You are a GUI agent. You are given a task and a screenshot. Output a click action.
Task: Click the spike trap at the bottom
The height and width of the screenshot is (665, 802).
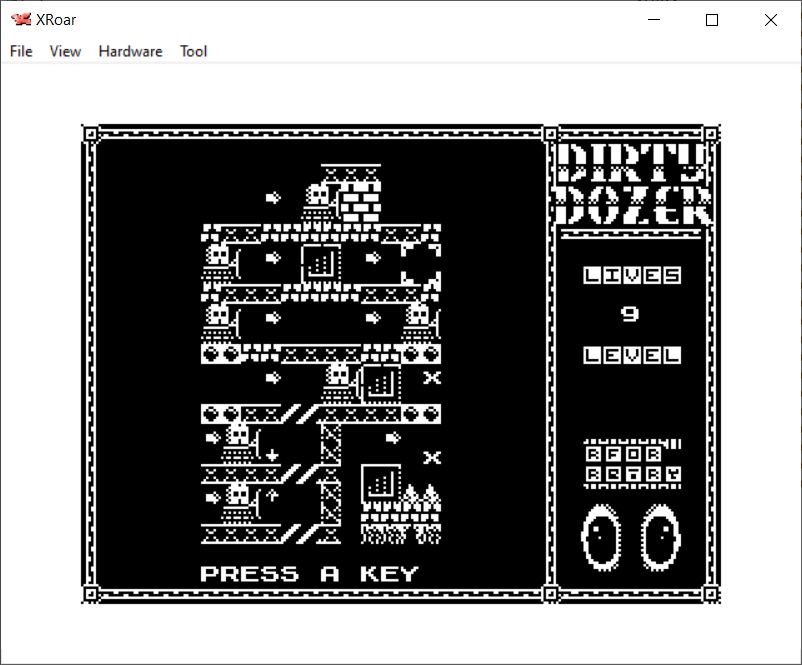421,498
